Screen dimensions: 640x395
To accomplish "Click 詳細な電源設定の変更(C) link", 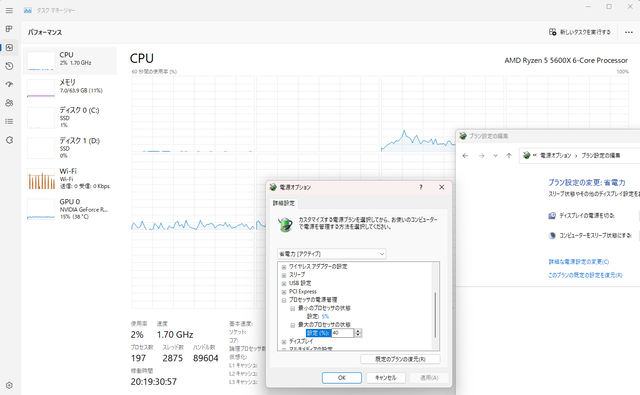I will coord(579,262).
